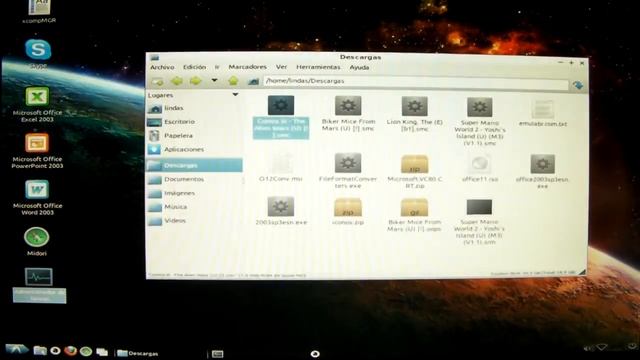This screenshot has width=640, height=360.
Task: Open a new tab from the toolbar icon
Action: coord(157,81)
